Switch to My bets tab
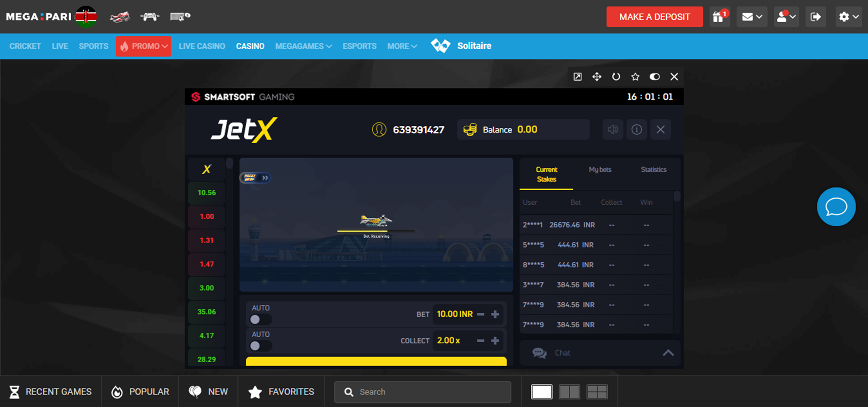The image size is (868, 407). [x=600, y=169]
